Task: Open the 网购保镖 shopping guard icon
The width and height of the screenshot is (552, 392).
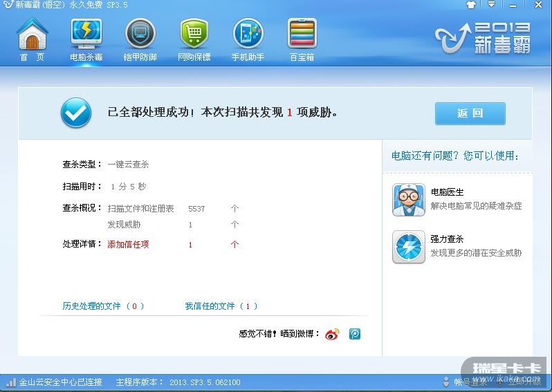Action: (x=194, y=34)
